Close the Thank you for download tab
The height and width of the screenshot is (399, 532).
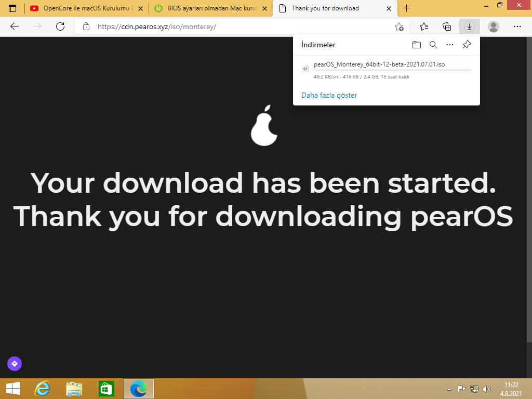pos(389,8)
